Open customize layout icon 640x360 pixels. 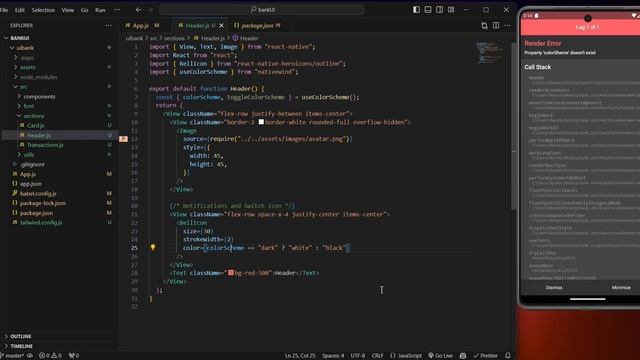tap(451, 9)
